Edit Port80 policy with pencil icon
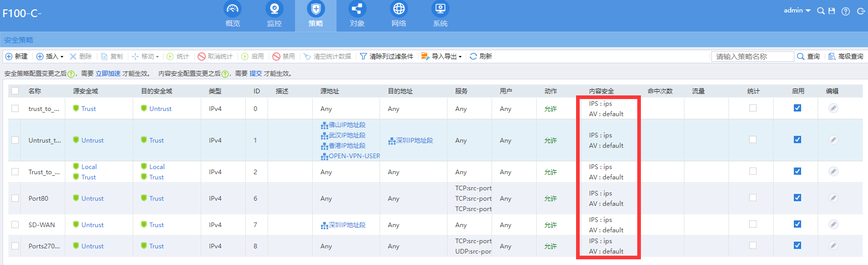Screen dimensions: 868x265 point(833,198)
